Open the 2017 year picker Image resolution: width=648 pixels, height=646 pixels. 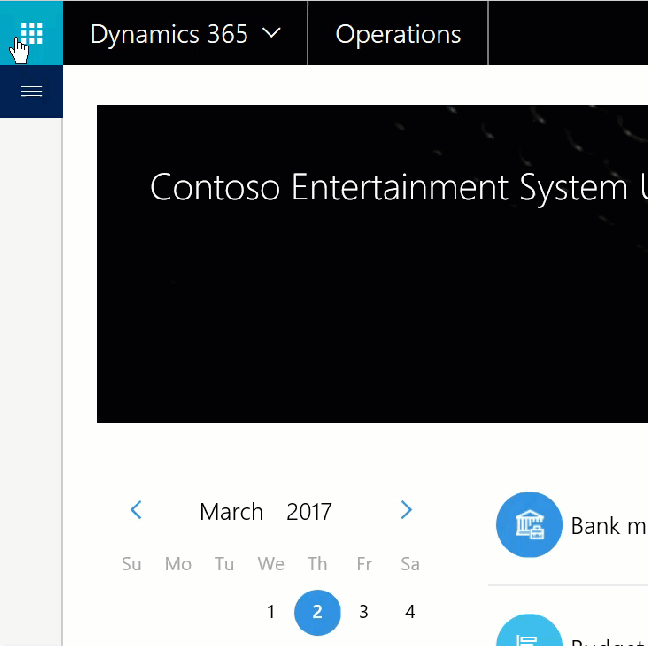point(308,512)
